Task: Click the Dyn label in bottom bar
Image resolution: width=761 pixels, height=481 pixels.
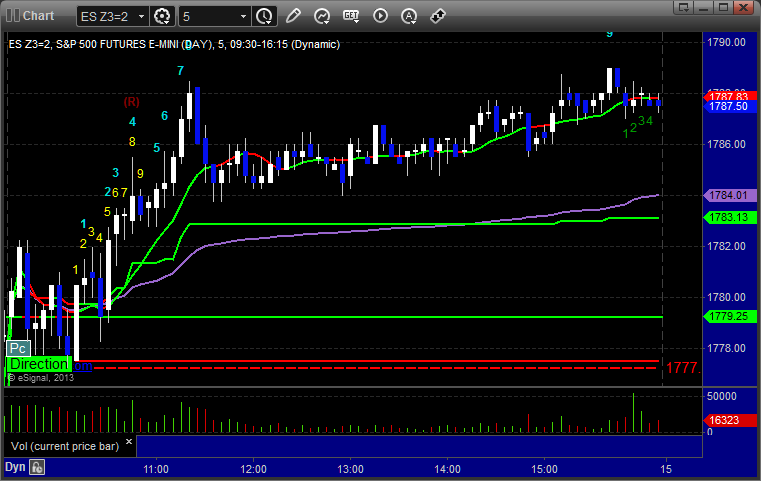Action: [x=15, y=467]
